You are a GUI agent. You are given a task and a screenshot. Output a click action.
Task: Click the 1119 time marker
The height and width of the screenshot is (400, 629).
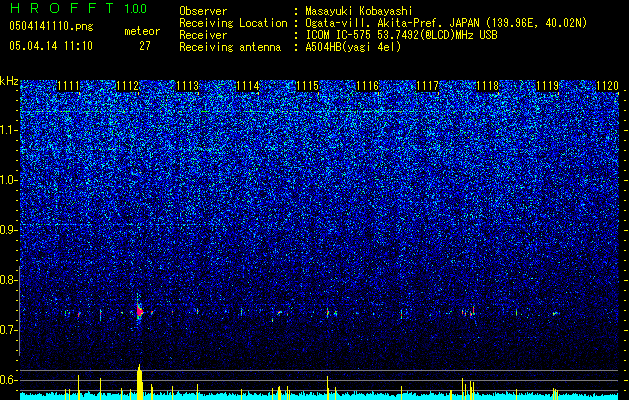point(548,86)
